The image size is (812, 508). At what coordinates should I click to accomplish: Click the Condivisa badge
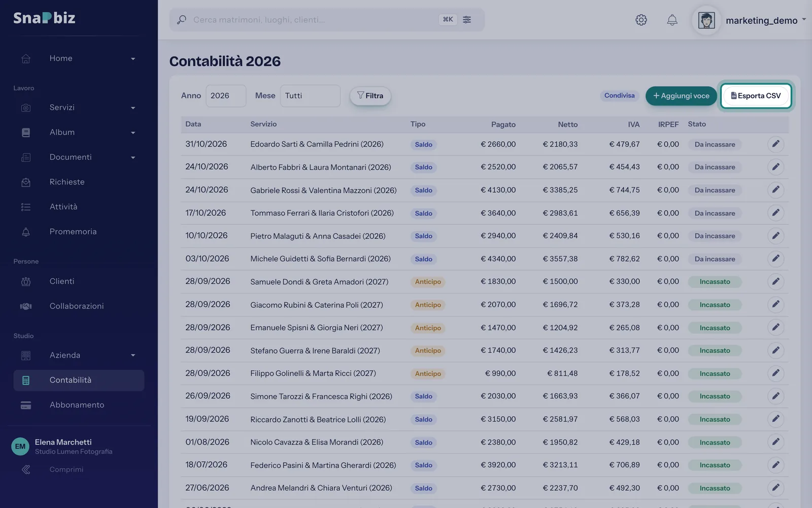point(619,96)
